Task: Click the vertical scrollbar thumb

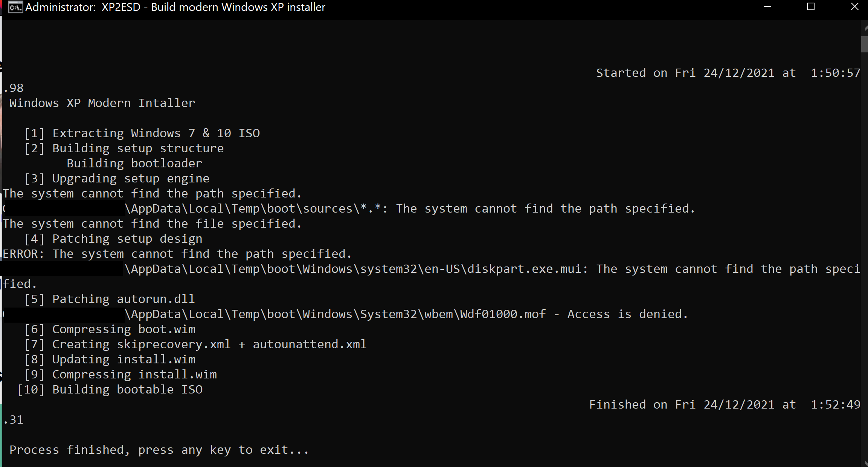Action: click(x=864, y=44)
